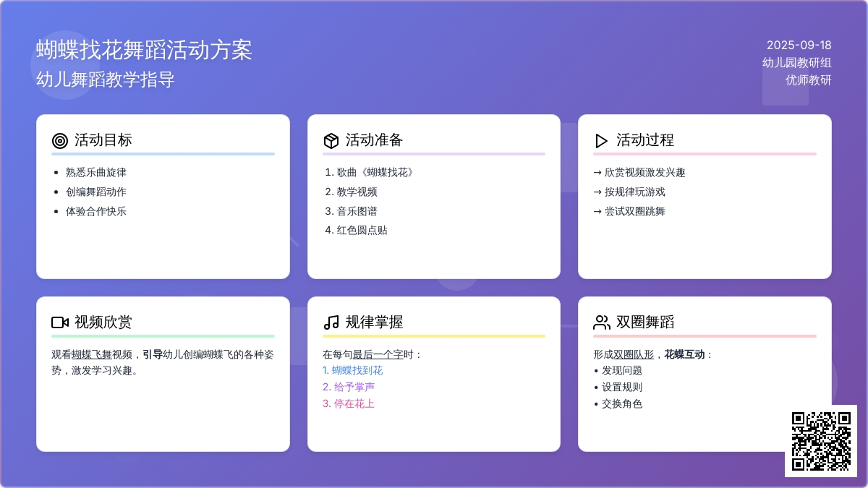Click the main title 蝴蝶找花舞蹈活动方案
868x488 pixels.
pyautogui.click(x=144, y=50)
